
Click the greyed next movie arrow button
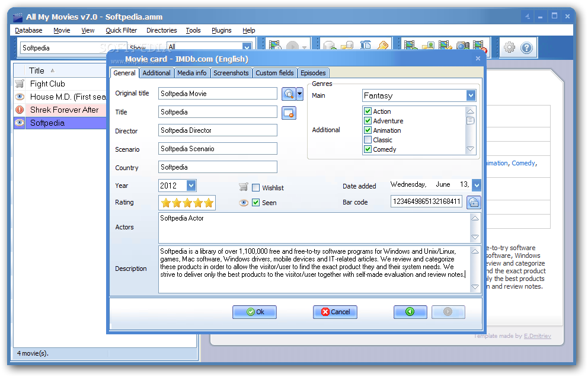click(x=448, y=312)
